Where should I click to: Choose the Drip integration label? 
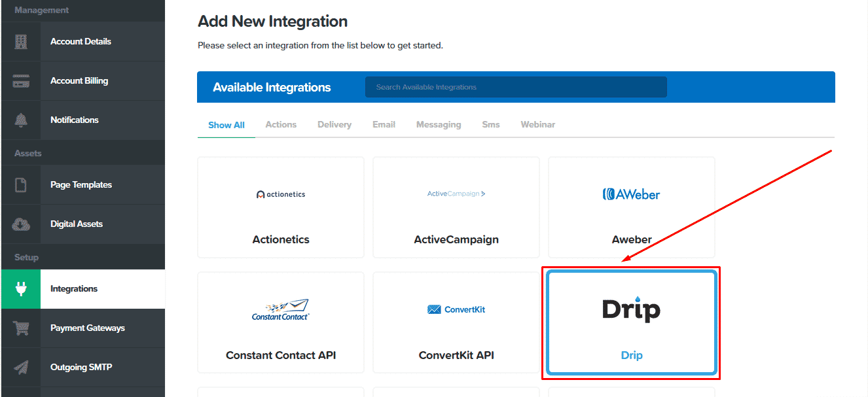point(632,356)
